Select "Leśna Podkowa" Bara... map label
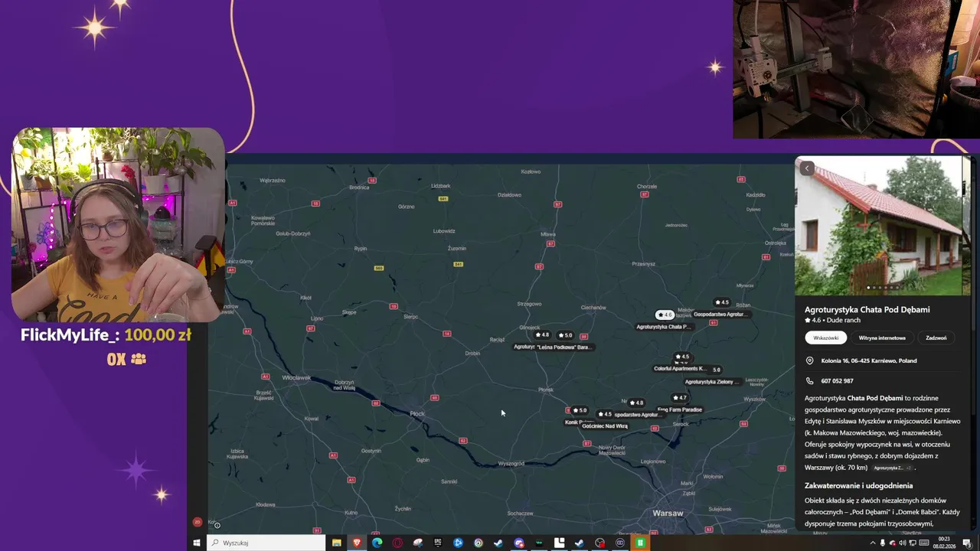 564,347
